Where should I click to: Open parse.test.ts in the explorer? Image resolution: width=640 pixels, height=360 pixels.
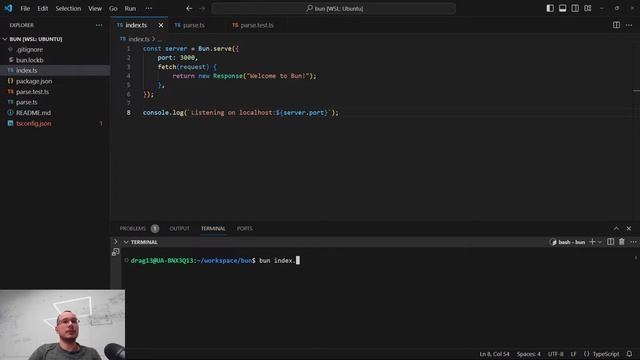click(x=32, y=92)
